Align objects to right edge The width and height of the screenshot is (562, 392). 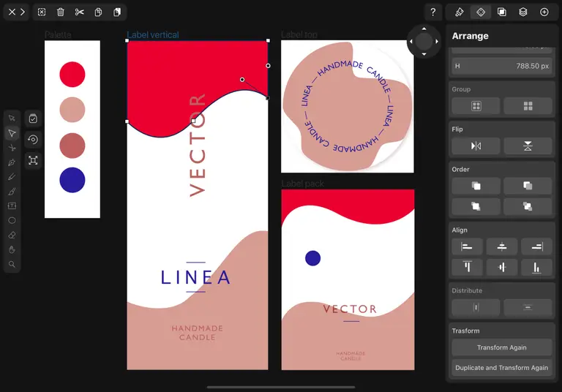(536, 246)
